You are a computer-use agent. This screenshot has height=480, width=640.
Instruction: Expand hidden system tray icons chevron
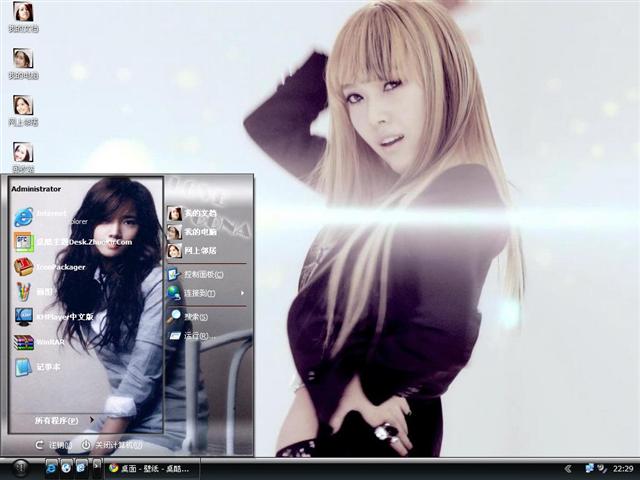[568, 469]
